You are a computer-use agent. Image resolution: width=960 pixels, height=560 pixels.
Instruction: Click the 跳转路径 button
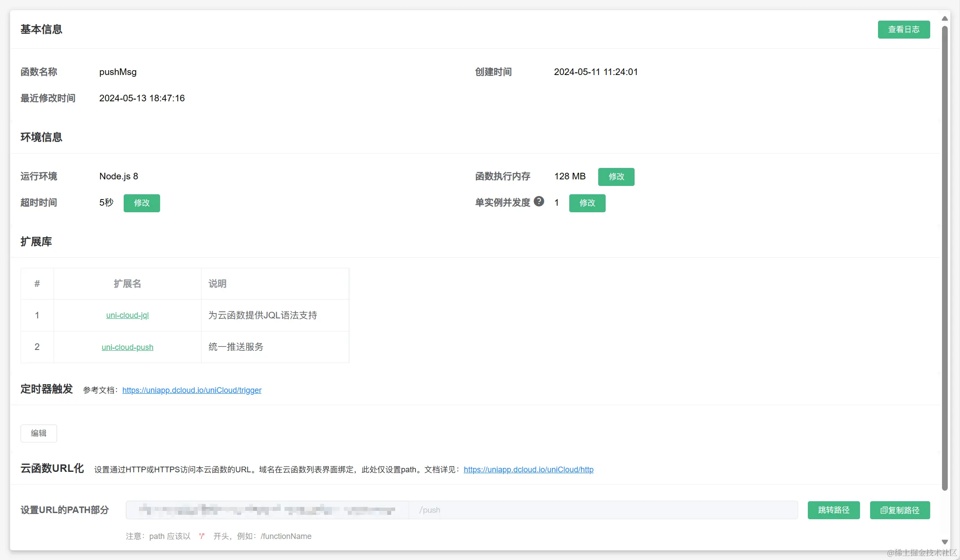tap(833, 510)
